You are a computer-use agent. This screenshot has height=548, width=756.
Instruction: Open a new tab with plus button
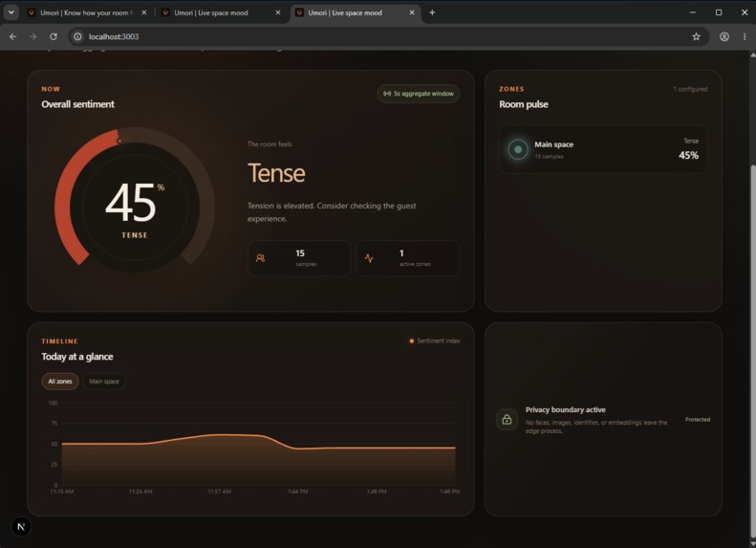point(432,12)
